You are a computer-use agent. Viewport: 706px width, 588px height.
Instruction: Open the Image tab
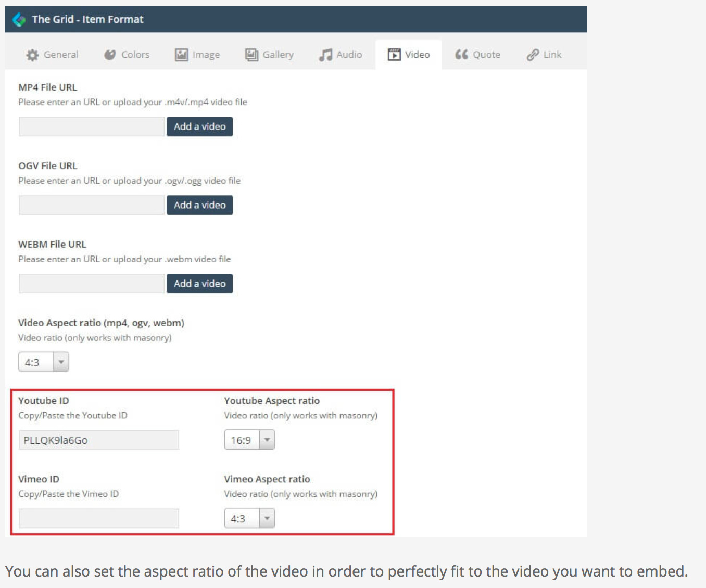[197, 55]
